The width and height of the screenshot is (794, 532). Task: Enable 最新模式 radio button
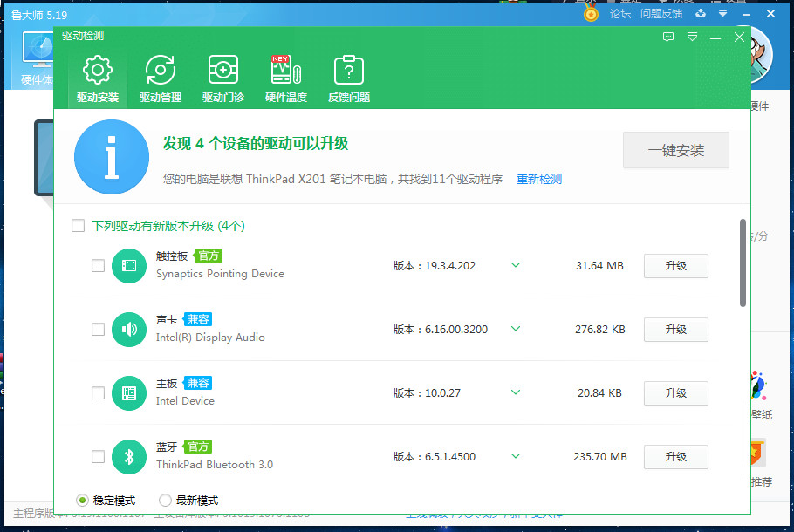point(164,500)
